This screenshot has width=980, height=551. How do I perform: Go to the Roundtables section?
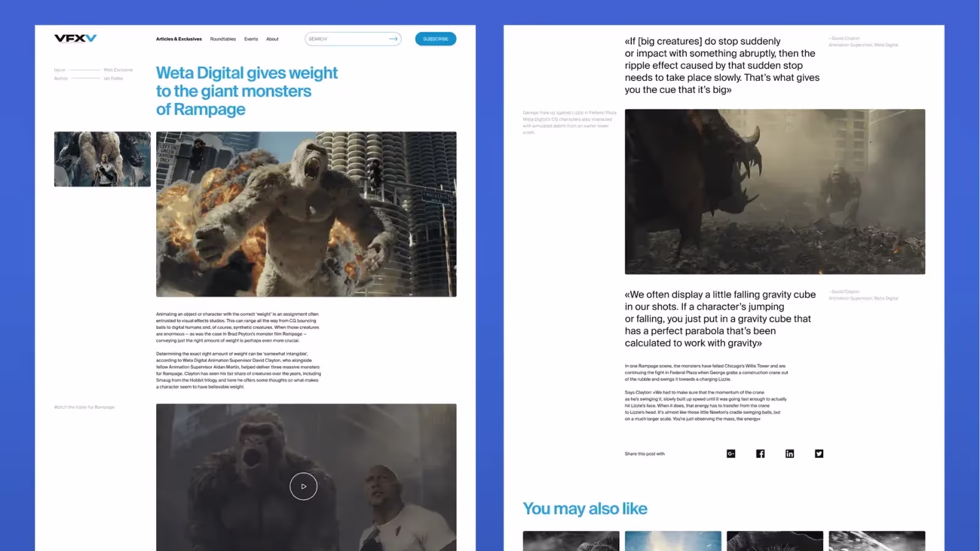223,39
